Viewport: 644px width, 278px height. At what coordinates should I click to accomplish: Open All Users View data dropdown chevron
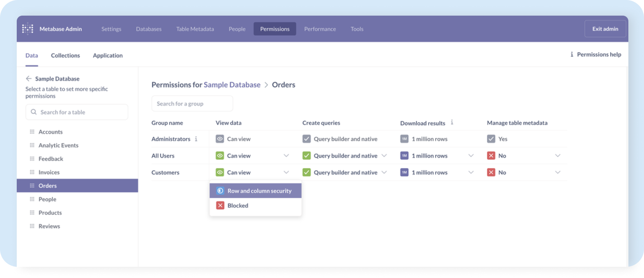(286, 156)
